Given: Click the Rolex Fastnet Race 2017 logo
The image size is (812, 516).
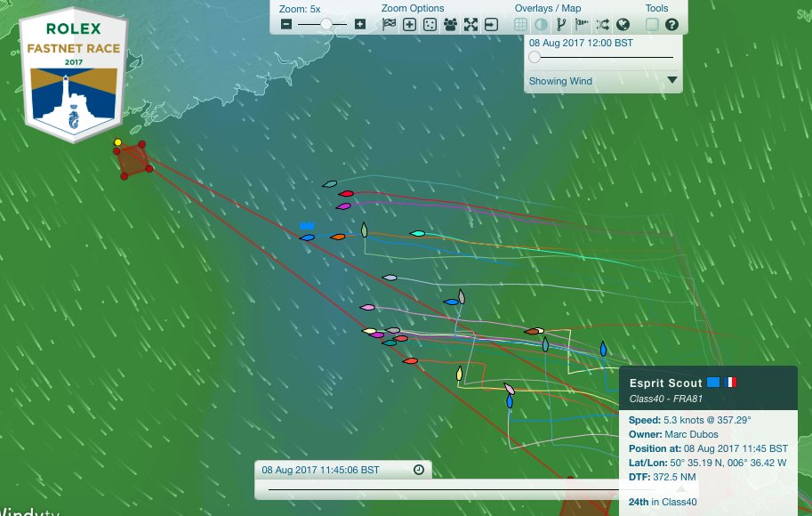Looking at the screenshot, I should (x=73, y=74).
